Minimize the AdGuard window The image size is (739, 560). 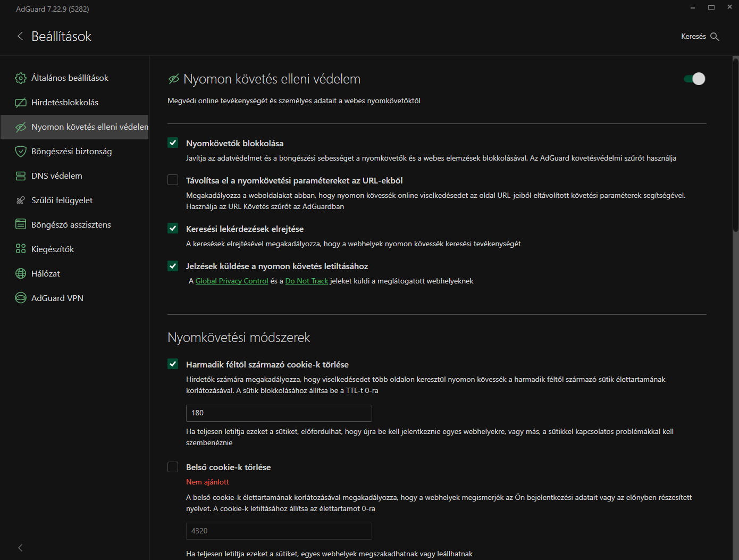(693, 7)
